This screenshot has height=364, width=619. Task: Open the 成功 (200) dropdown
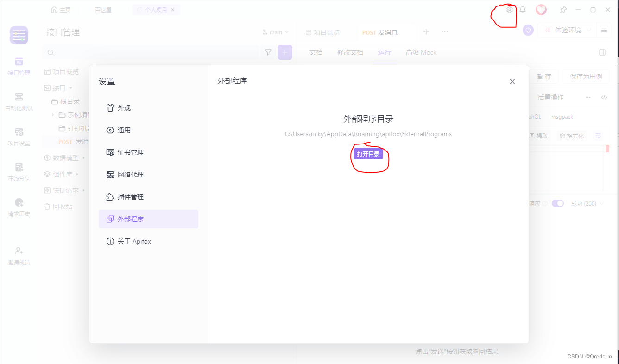coord(587,203)
